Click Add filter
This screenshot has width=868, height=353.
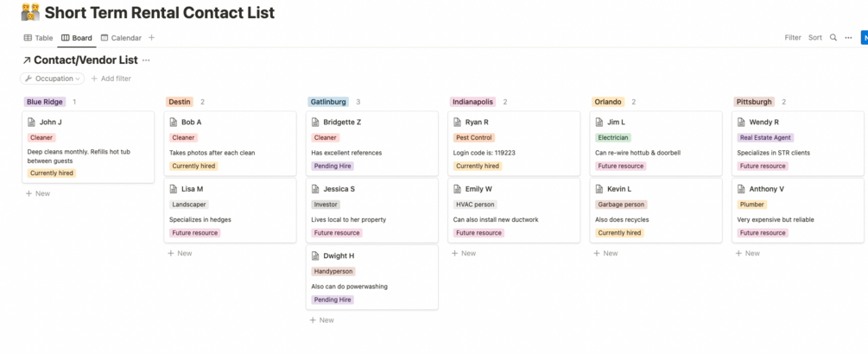(111, 79)
